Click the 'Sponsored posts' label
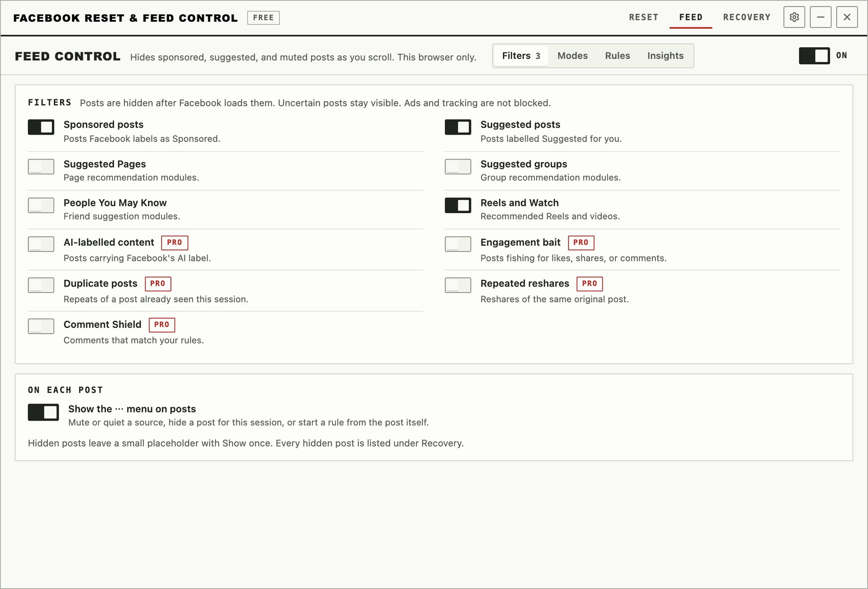This screenshot has height=589, width=868. coord(103,125)
